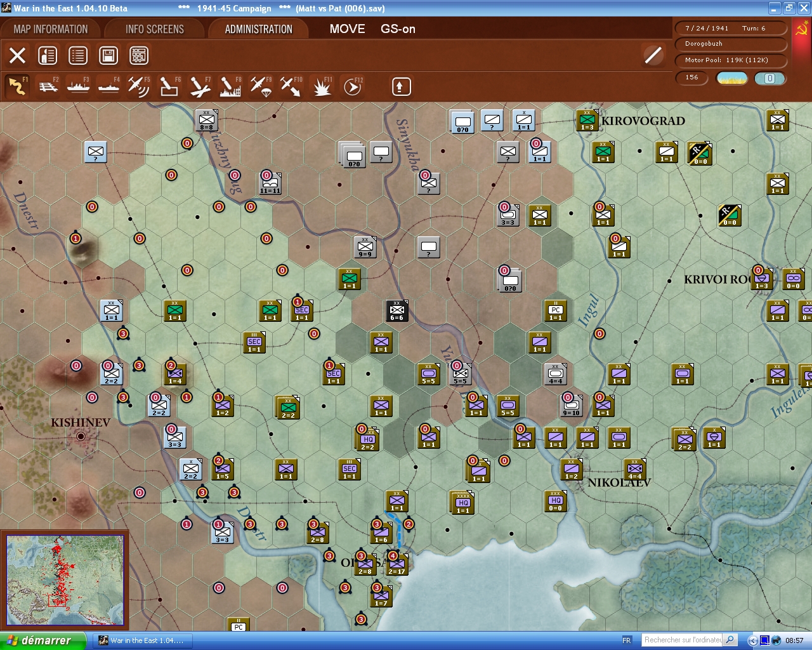Open the grid-pattern options icon
The width and height of the screenshot is (812, 650).
tap(139, 55)
